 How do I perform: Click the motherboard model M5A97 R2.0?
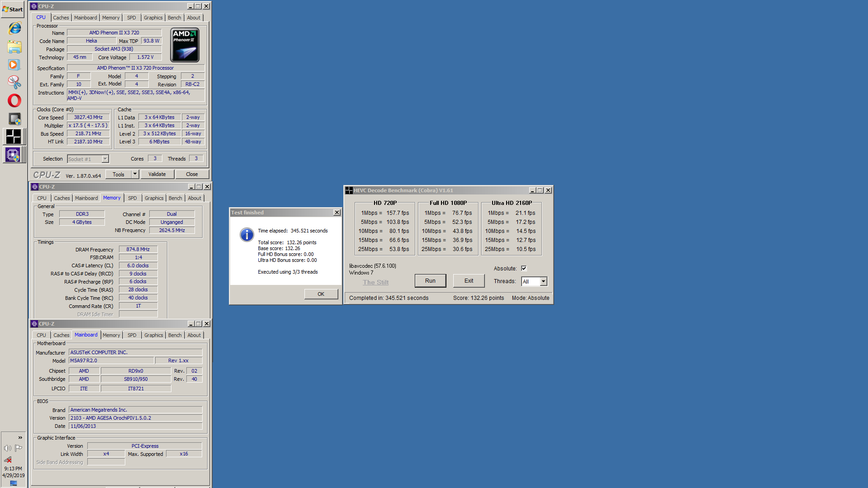(x=111, y=360)
